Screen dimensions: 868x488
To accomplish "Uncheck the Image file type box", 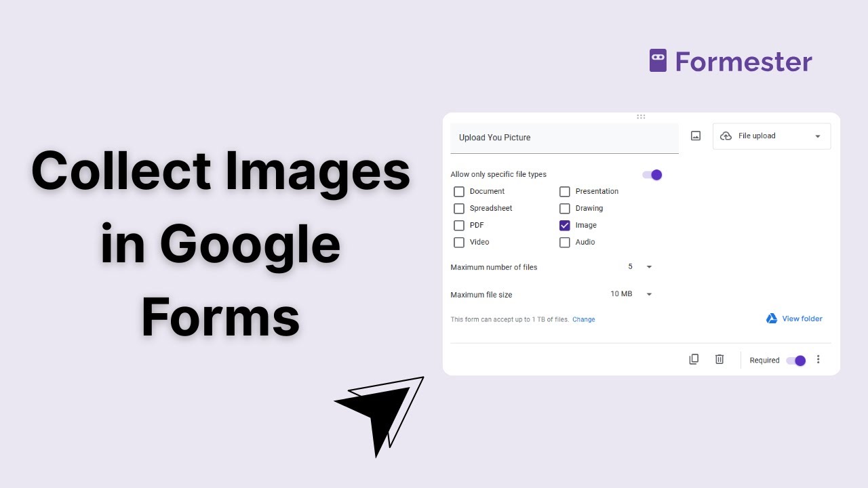I will coord(565,226).
